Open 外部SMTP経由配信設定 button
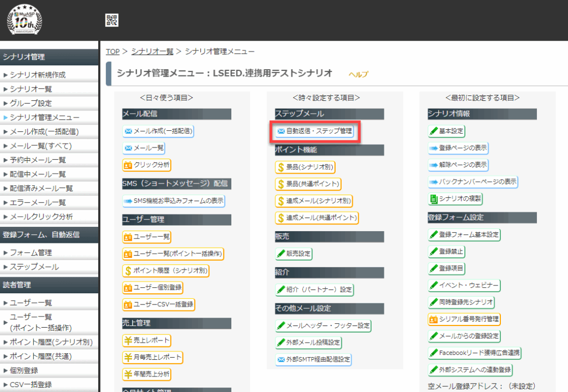This screenshot has height=392, width=568. coord(314,359)
